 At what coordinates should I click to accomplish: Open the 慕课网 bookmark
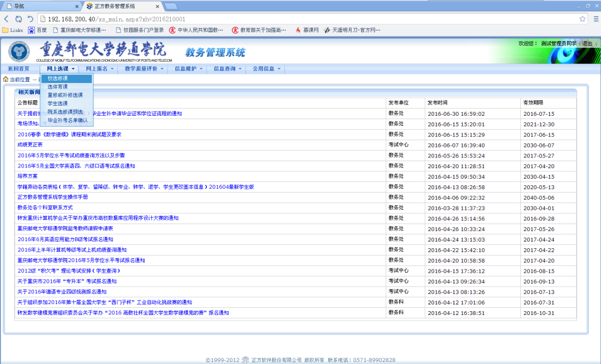click(307, 30)
